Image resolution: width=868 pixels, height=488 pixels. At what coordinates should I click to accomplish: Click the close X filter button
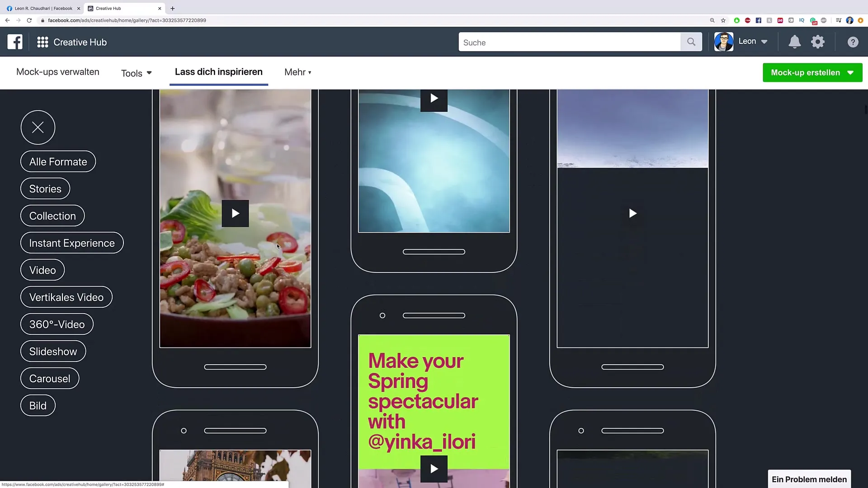point(37,127)
